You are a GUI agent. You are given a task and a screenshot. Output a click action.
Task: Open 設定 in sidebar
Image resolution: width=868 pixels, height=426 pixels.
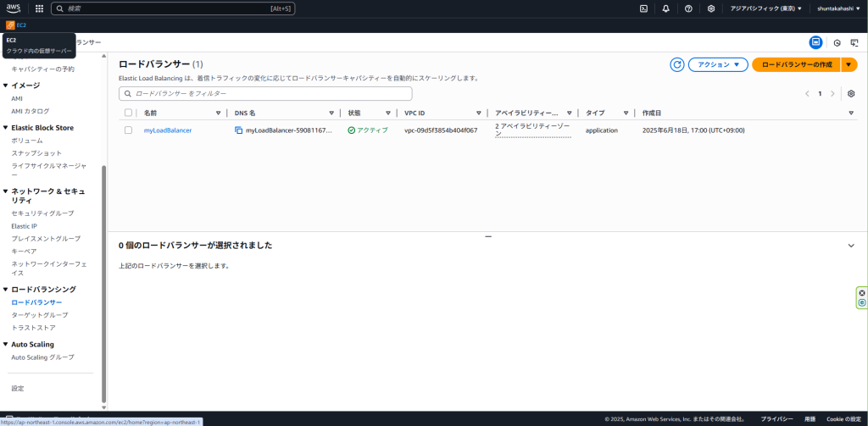(18, 389)
